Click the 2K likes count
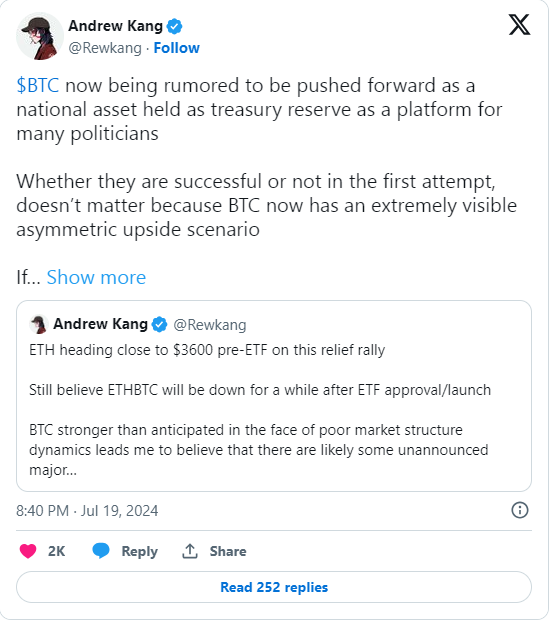 56,551
